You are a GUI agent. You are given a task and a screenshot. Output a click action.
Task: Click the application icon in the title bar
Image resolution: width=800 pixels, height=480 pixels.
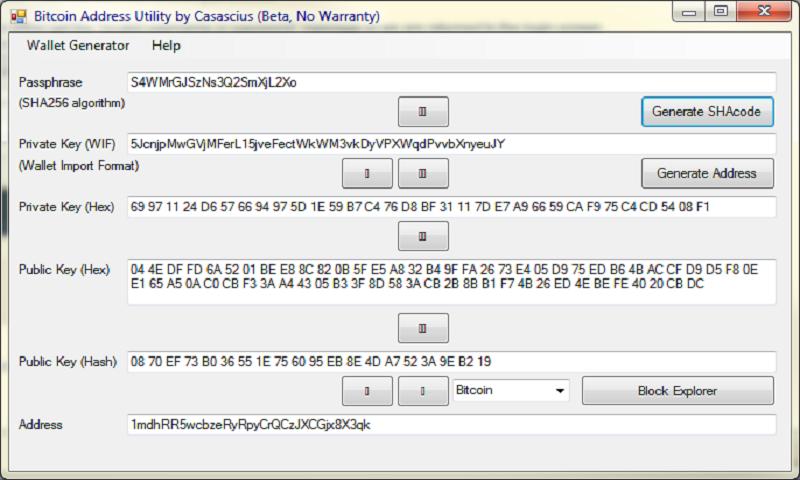[18, 16]
